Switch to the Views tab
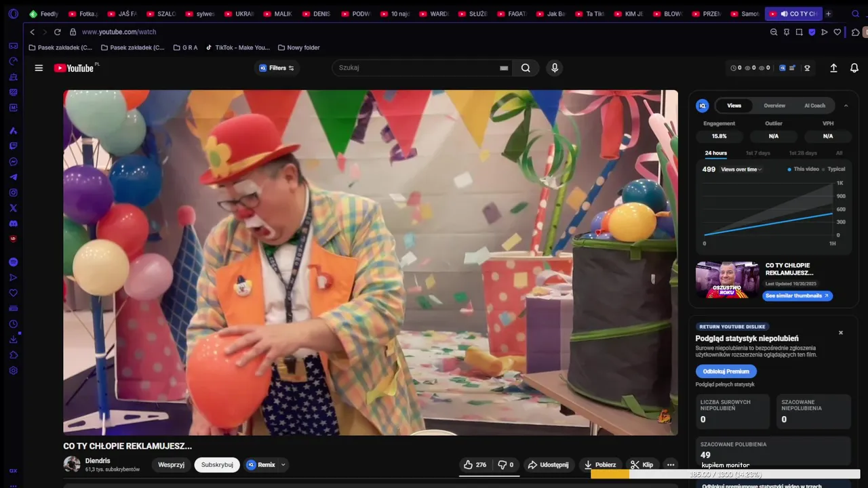 (734, 106)
